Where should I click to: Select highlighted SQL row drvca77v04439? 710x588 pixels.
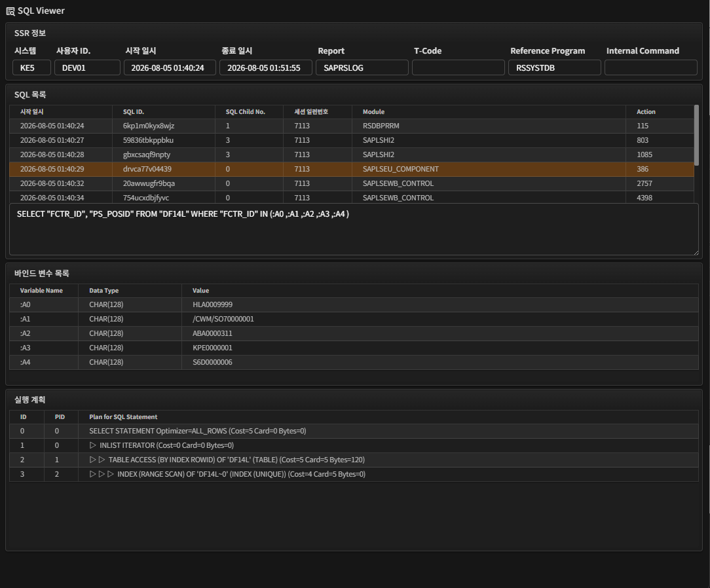tap(351, 169)
